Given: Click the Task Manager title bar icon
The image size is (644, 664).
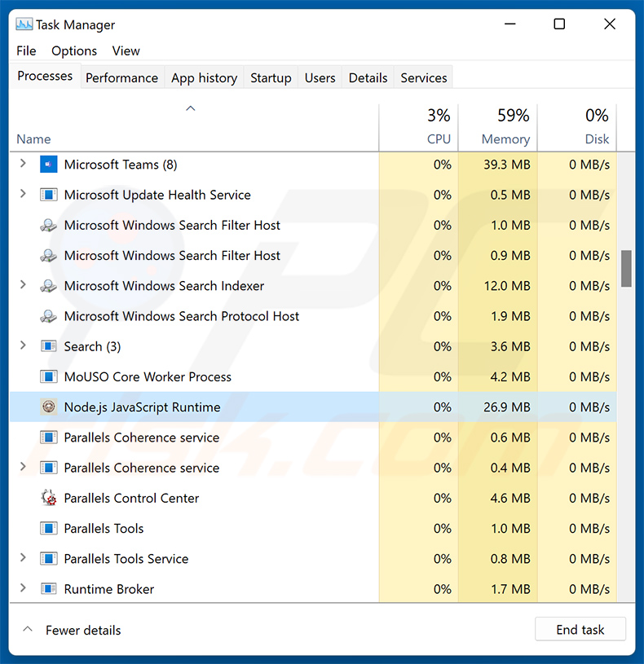Looking at the screenshot, I should point(24,24).
